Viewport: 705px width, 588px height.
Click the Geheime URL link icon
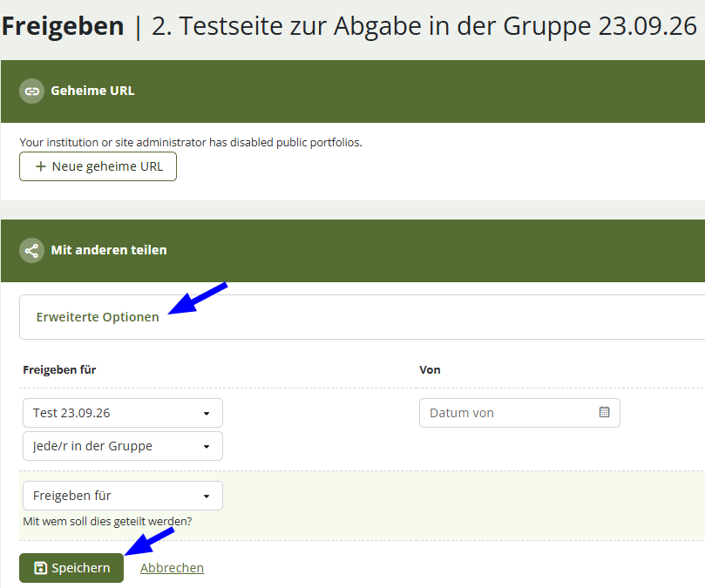pyautogui.click(x=31, y=91)
